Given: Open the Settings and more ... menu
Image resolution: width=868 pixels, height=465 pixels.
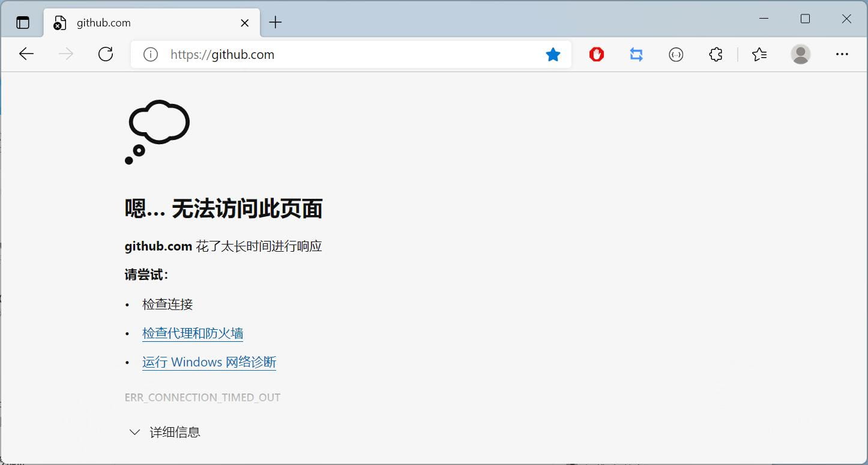Looking at the screenshot, I should [843, 54].
